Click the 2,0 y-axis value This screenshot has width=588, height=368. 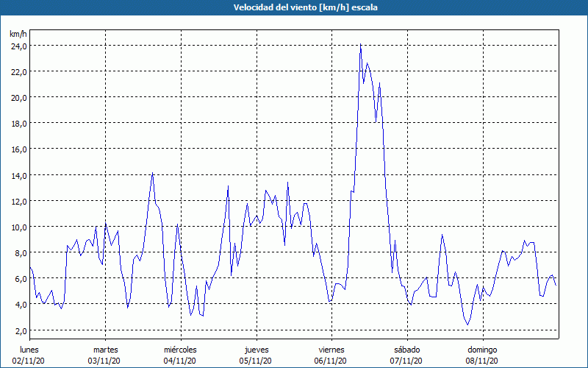pos(21,330)
